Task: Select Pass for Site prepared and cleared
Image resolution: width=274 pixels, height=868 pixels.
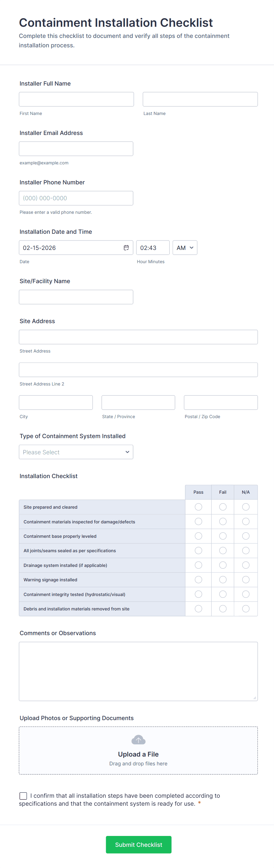Action: coord(198,507)
